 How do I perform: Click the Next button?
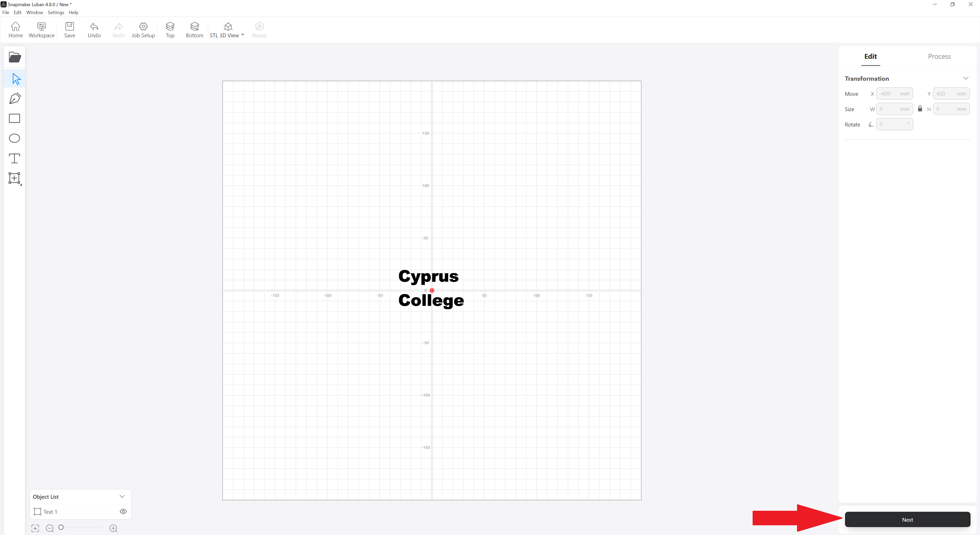tap(907, 519)
